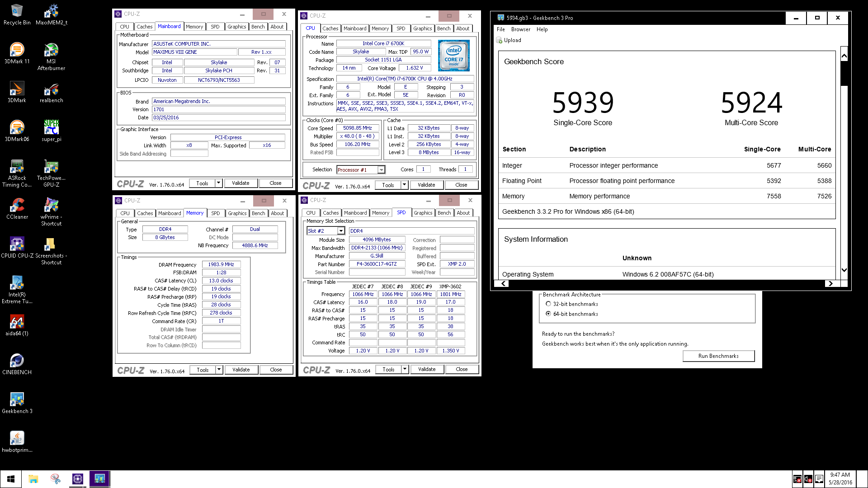Click the MAXIMUS VIII GENE model field
868x488 pixels.
tap(194, 52)
